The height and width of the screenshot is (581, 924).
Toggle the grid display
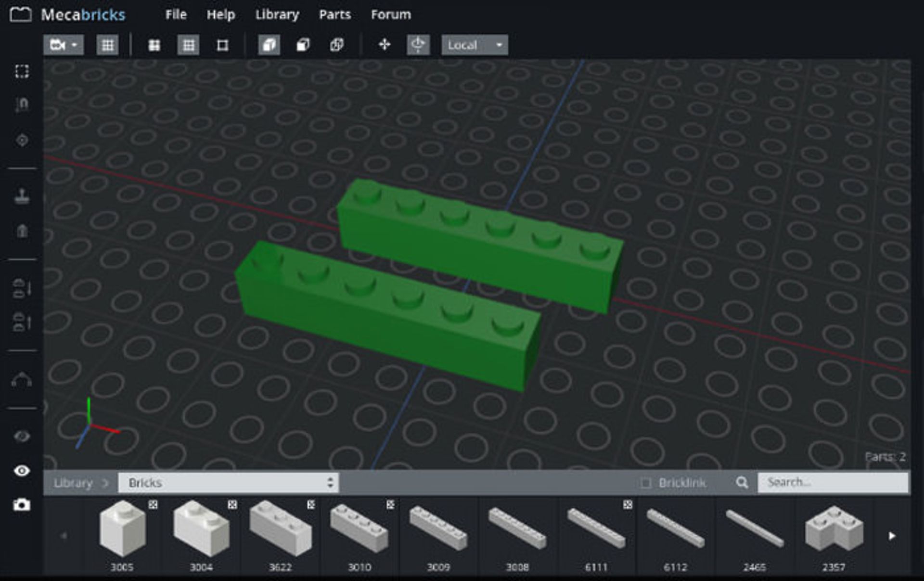tap(108, 45)
